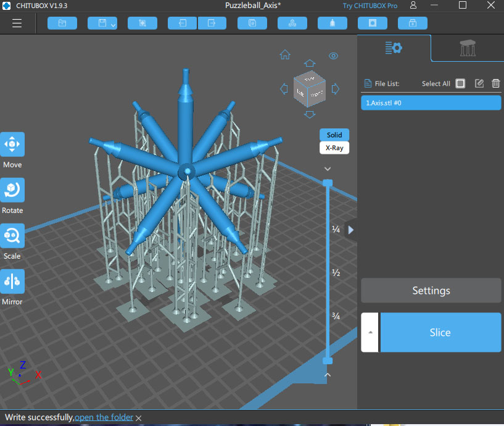Expand the slice options arrow beside Slice
The width and height of the screenshot is (504, 426).
coord(370,332)
